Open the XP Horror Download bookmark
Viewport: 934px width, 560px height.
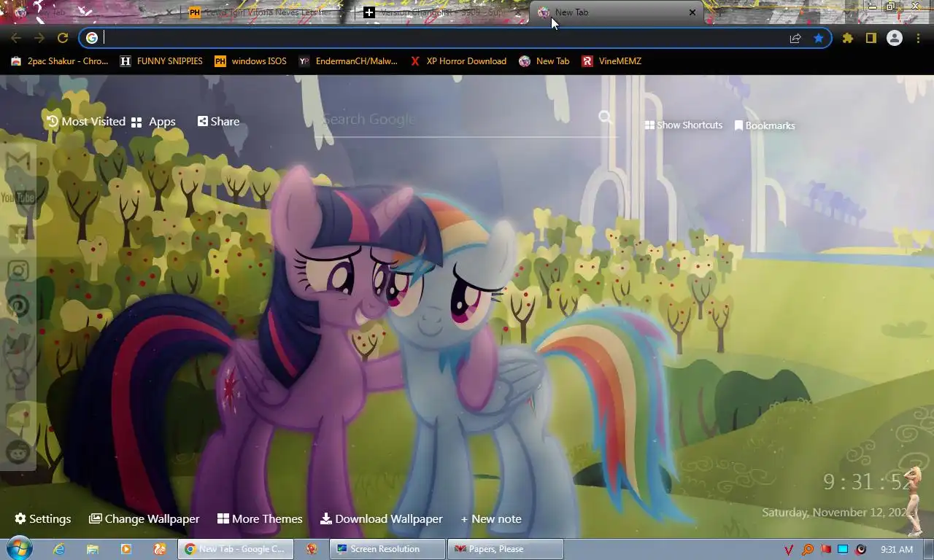pos(458,61)
